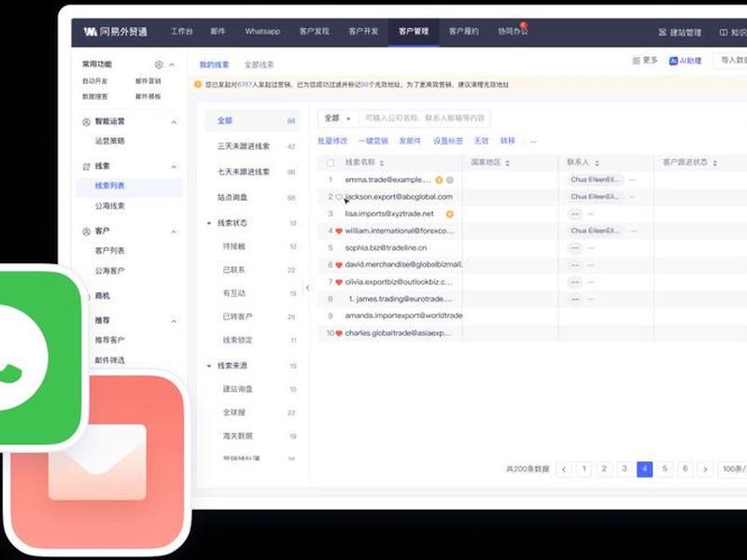Image resolution: width=747 pixels, height=560 pixels.
Task: Click the 建站管理 icon in top bar
Action: coord(662,33)
